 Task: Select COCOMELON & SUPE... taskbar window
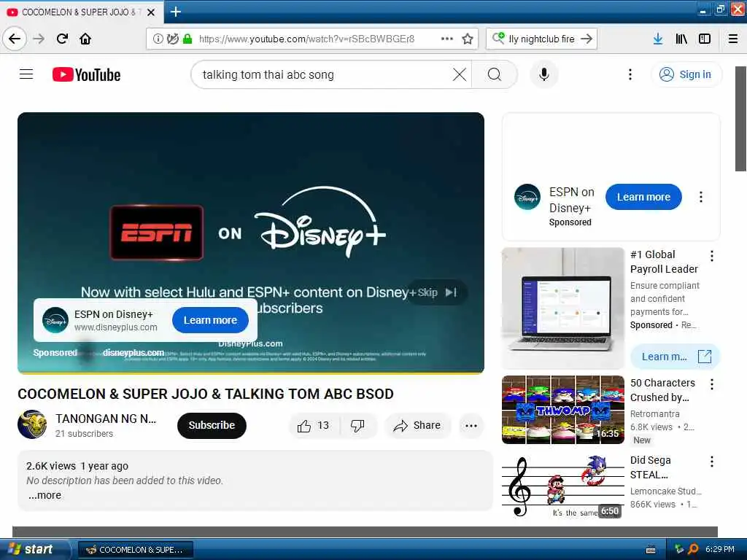136,550
